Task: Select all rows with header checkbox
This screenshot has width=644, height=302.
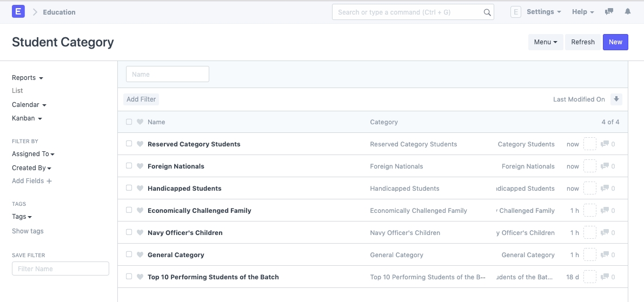Action: tap(129, 122)
